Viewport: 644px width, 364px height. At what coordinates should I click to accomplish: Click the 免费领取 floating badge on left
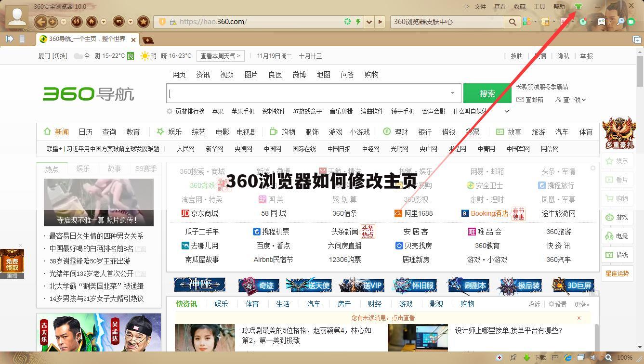[12, 263]
